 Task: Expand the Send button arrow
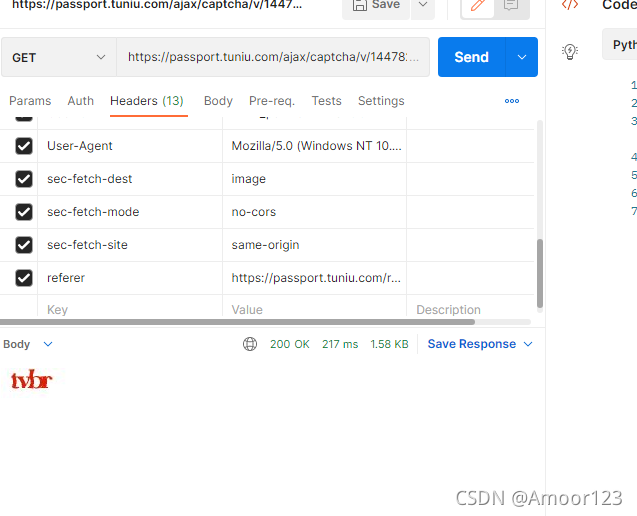522,57
